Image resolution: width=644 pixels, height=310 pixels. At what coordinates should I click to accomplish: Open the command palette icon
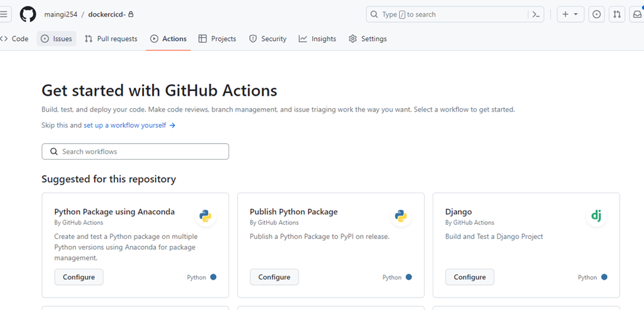(536, 15)
